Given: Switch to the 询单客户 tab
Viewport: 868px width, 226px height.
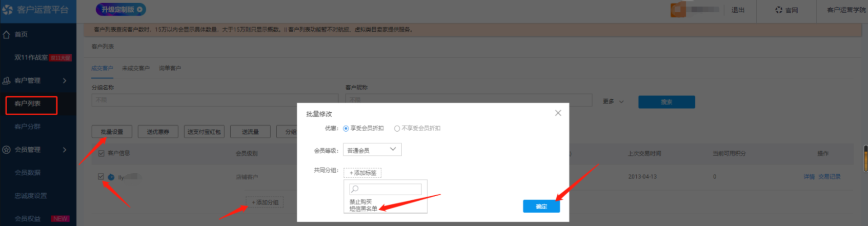Looking at the screenshot, I should (x=170, y=68).
